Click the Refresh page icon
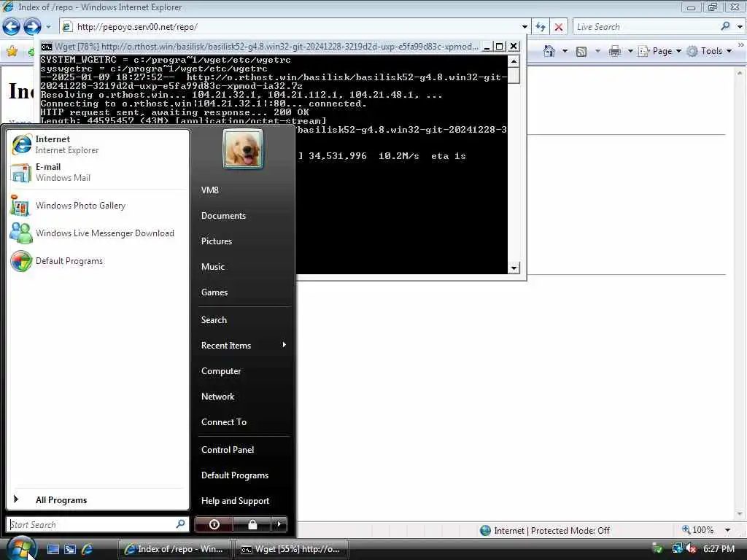Image resolution: width=747 pixels, height=560 pixels. pos(541,27)
